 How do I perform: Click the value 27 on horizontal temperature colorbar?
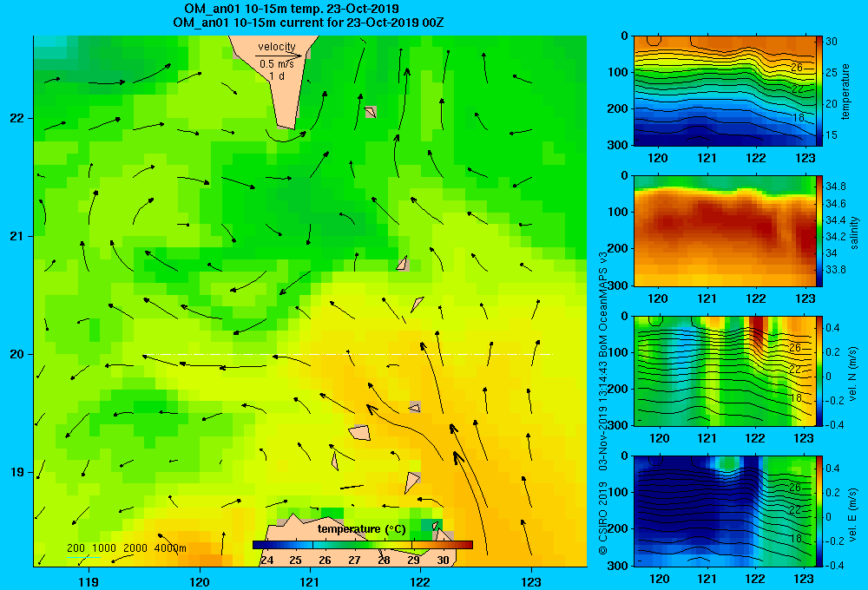point(354,560)
